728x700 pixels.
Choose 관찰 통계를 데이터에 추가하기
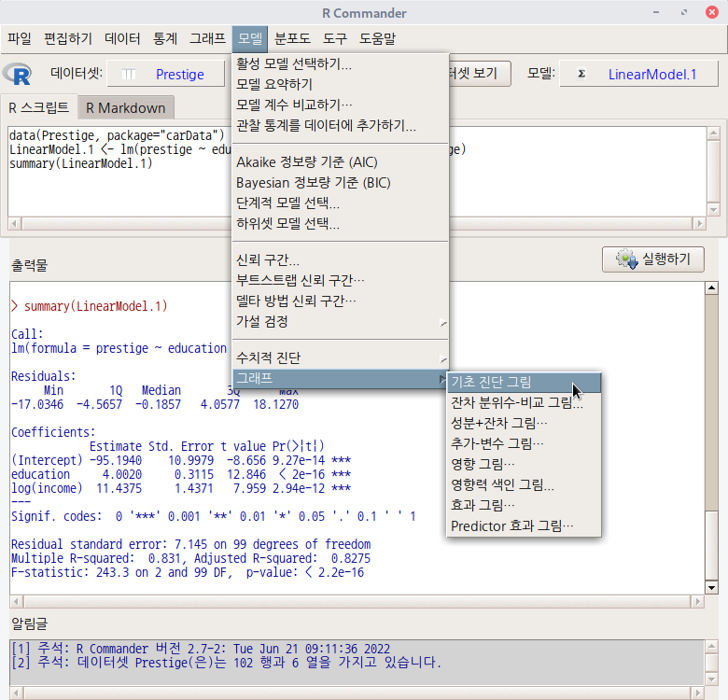click(341, 125)
